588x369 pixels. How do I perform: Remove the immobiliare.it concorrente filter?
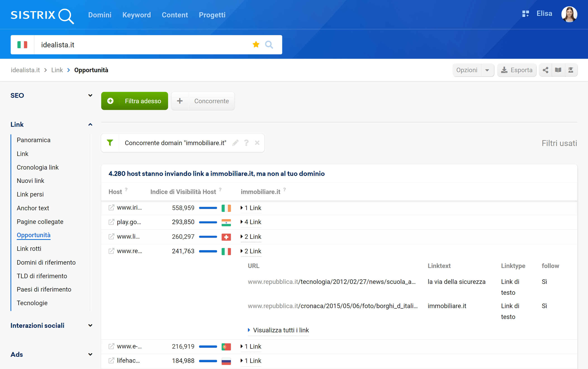(257, 143)
